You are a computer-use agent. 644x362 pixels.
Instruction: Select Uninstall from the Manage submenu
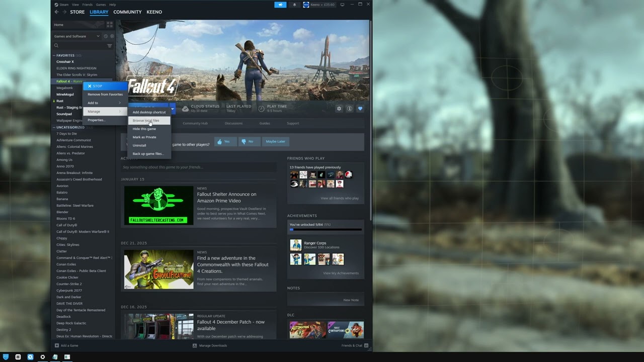point(149,145)
